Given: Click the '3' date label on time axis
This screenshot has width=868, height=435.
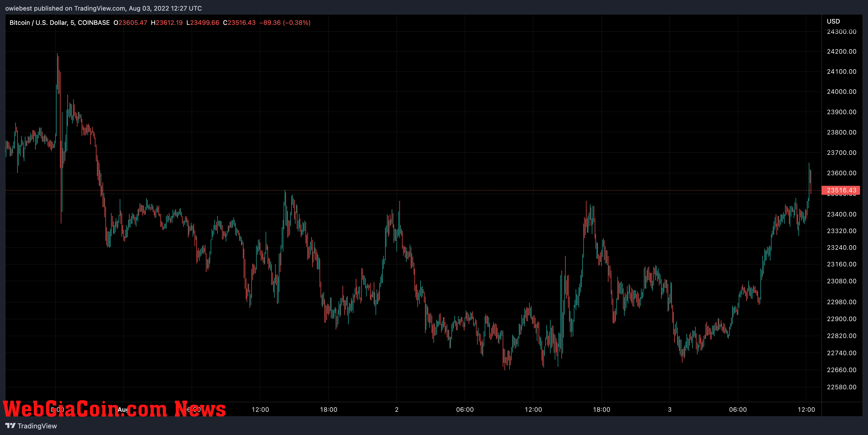Looking at the screenshot, I should click(670, 409).
